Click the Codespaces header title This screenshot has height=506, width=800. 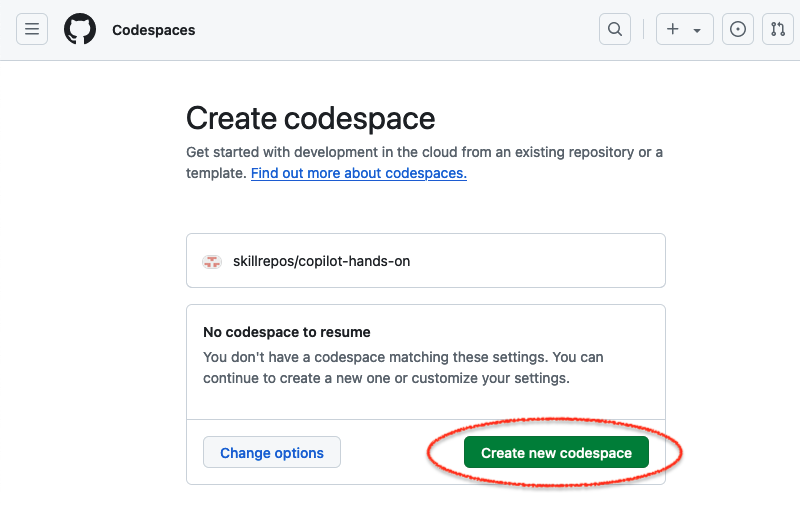click(x=154, y=30)
